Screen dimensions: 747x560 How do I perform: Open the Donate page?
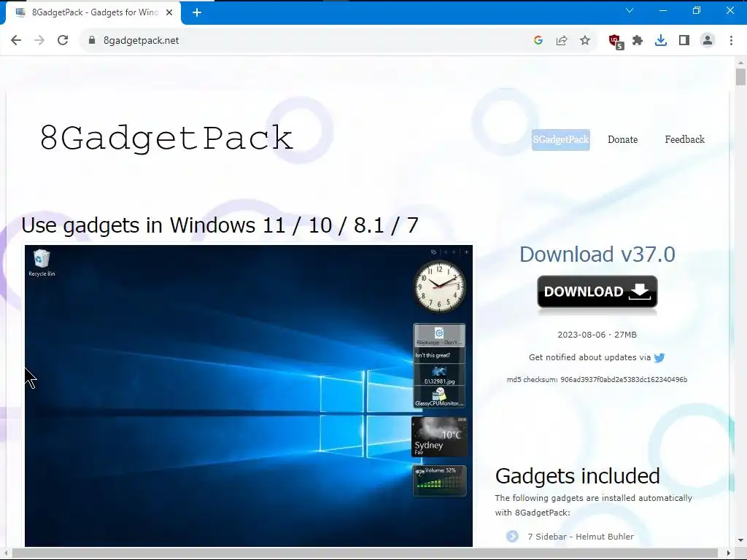click(x=623, y=139)
